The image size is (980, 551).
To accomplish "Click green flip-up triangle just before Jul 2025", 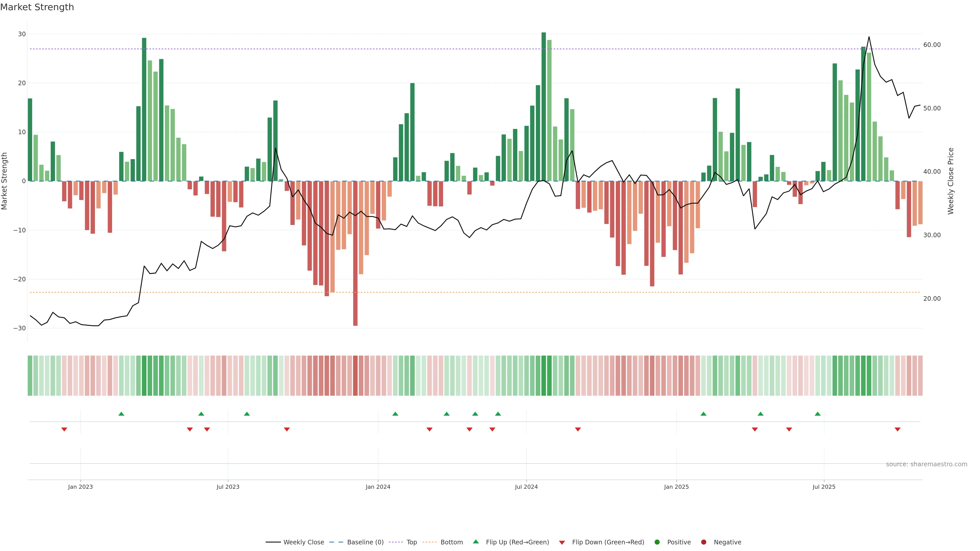I will pyautogui.click(x=817, y=414).
